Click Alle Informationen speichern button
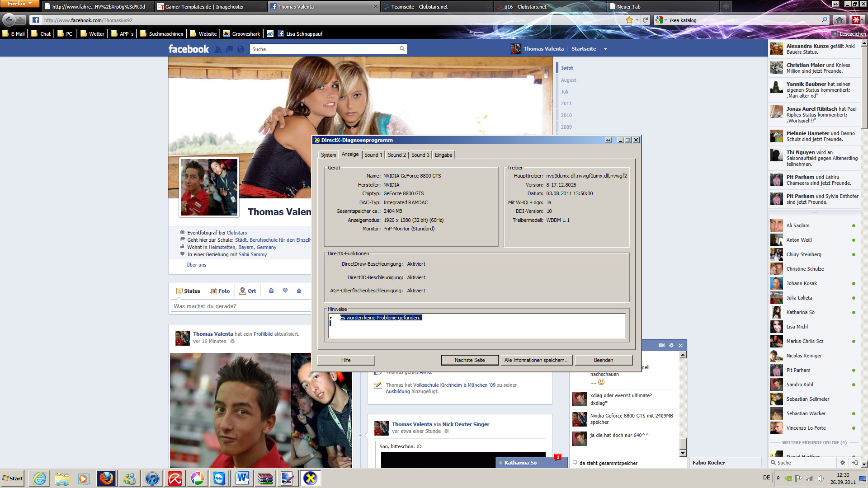This screenshot has height=488, width=868. (x=537, y=360)
